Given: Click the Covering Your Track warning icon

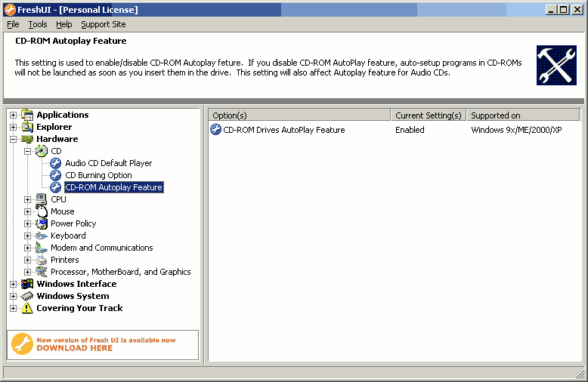Looking at the screenshot, I should point(27,308).
